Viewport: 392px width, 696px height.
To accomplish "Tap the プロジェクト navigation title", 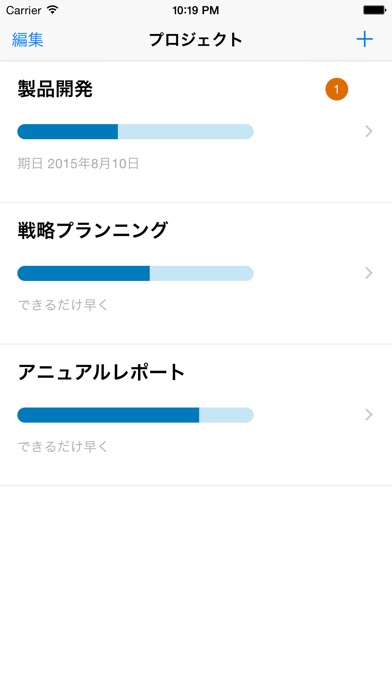I will [x=196, y=40].
